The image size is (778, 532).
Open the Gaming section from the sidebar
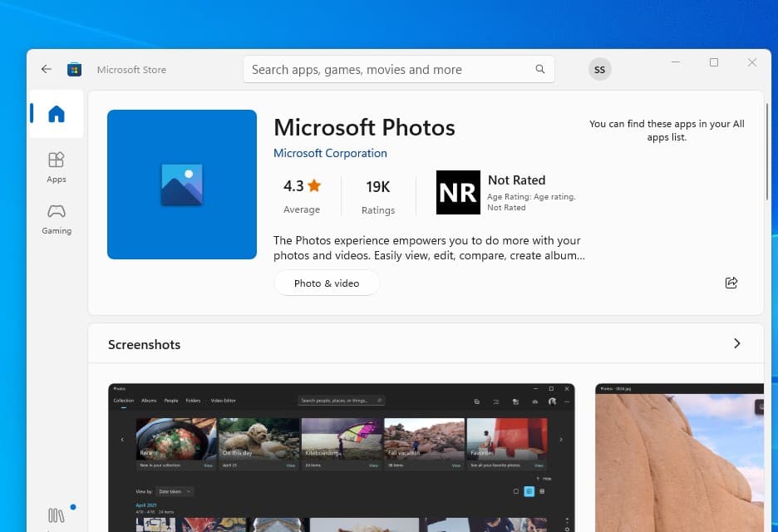tap(56, 219)
